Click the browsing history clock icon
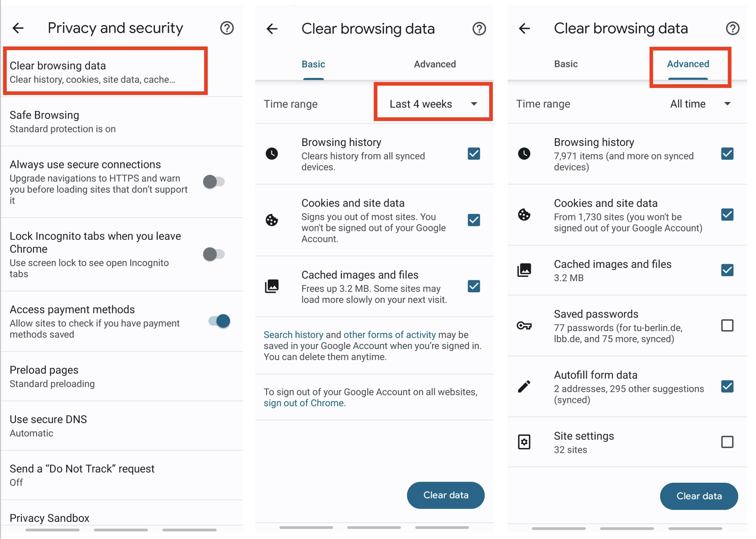This screenshot has width=756, height=539. [524, 154]
